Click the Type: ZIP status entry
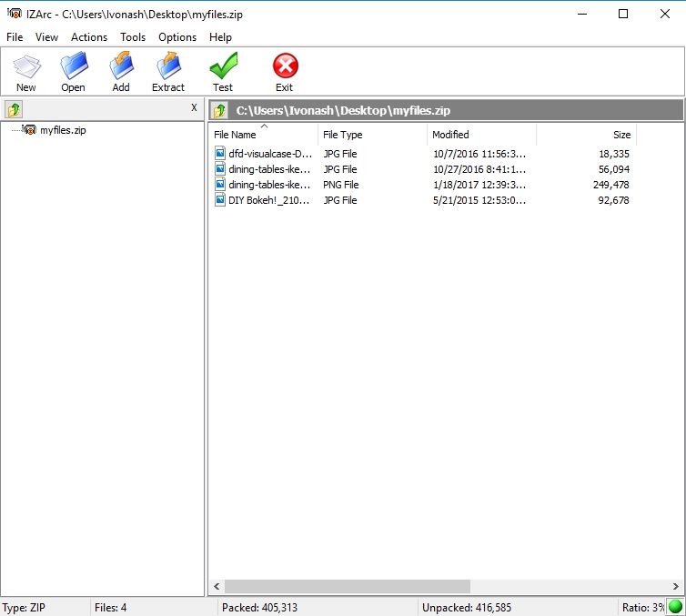Viewport: 686px width, 616px height. coord(24,607)
